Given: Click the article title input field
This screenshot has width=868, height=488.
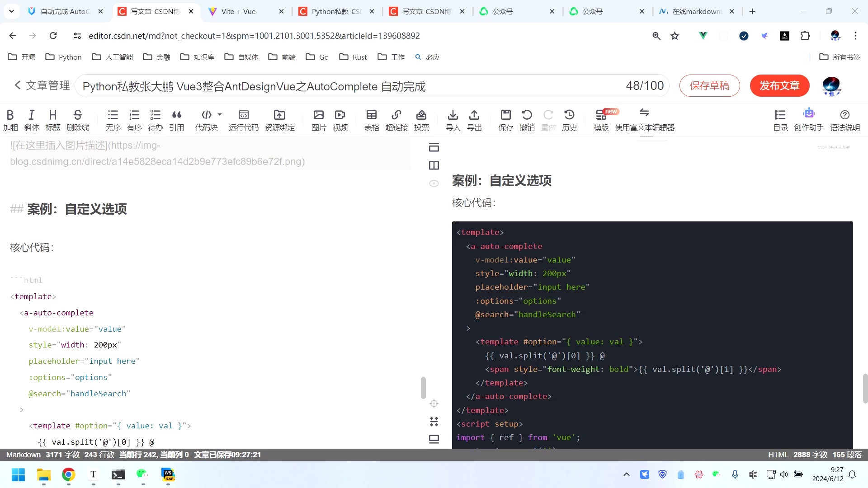Looking at the screenshot, I should coord(316,86).
